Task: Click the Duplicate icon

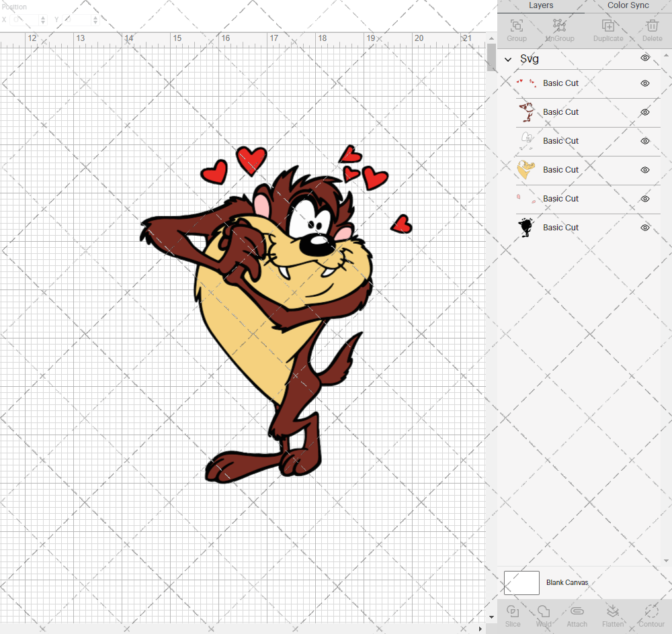Action: tap(608, 26)
